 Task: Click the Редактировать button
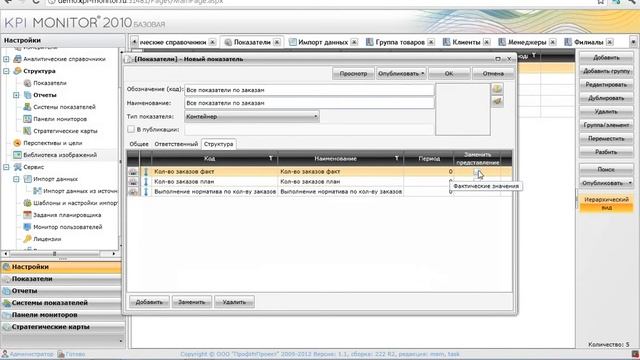606,84
